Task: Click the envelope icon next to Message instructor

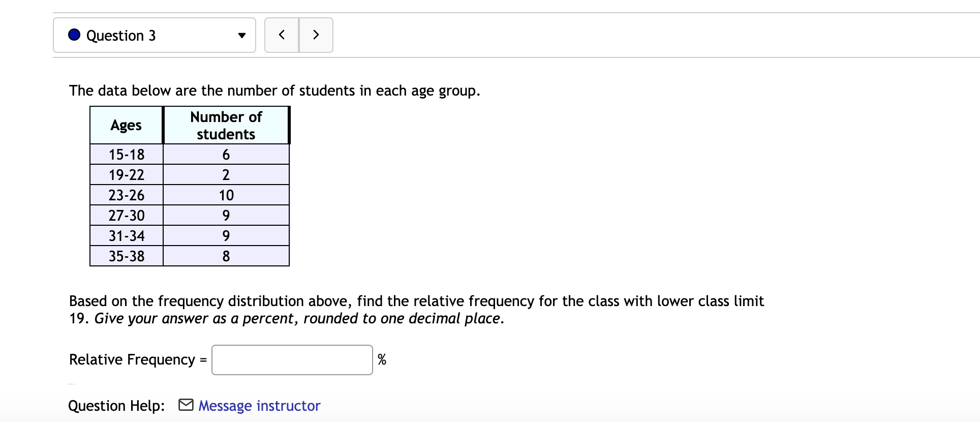Action: coord(185,405)
